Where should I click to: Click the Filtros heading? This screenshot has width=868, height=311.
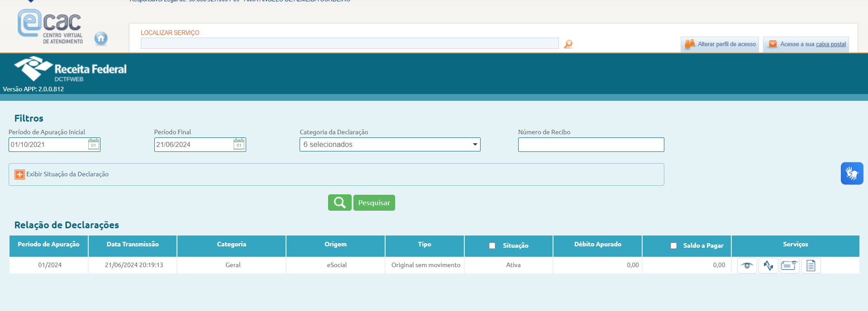(x=29, y=118)
